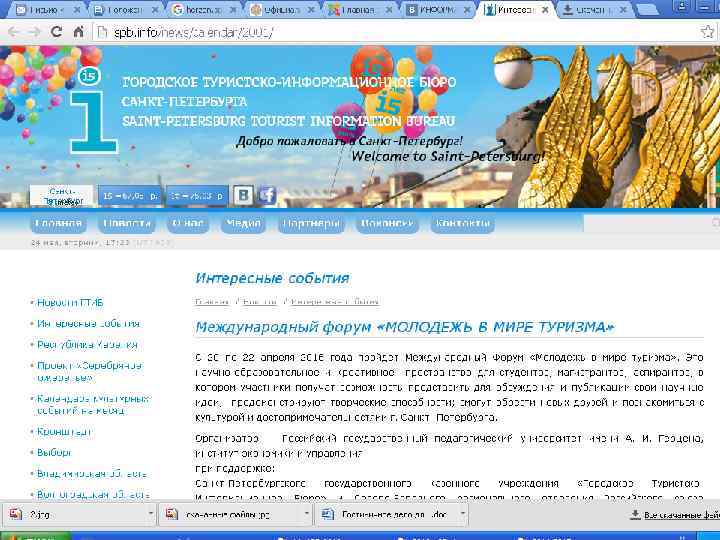Close the VK 'ИНФОРМ' tab
The width and height of the screenshot is (720, 540).
[467, 10]
